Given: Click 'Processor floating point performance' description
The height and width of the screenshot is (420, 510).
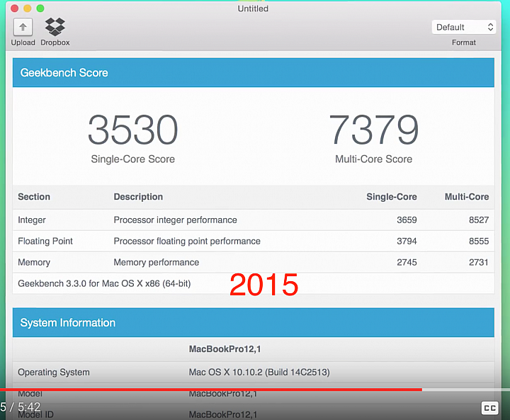Looking at the screenshot, I should coord(187,241).
